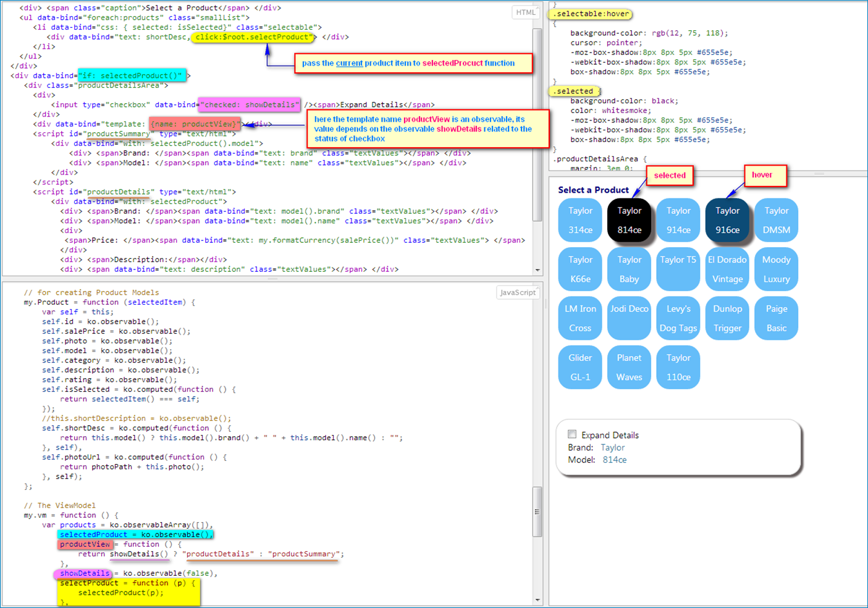Image resolution: width=868 pixels, height=608 pixels.
Task: Click the JavaScript panel scroll-down arrow
Action: pyautogui.click(x=537, y=600)
